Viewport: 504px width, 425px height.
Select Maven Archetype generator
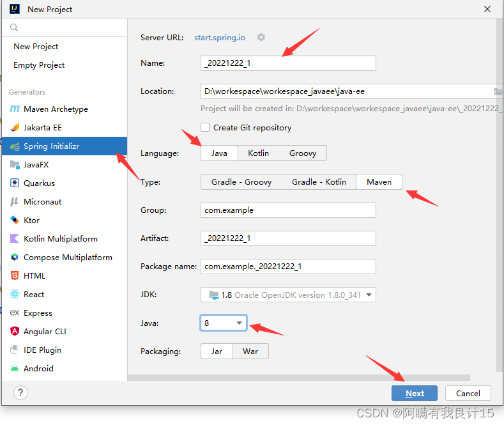65,109
